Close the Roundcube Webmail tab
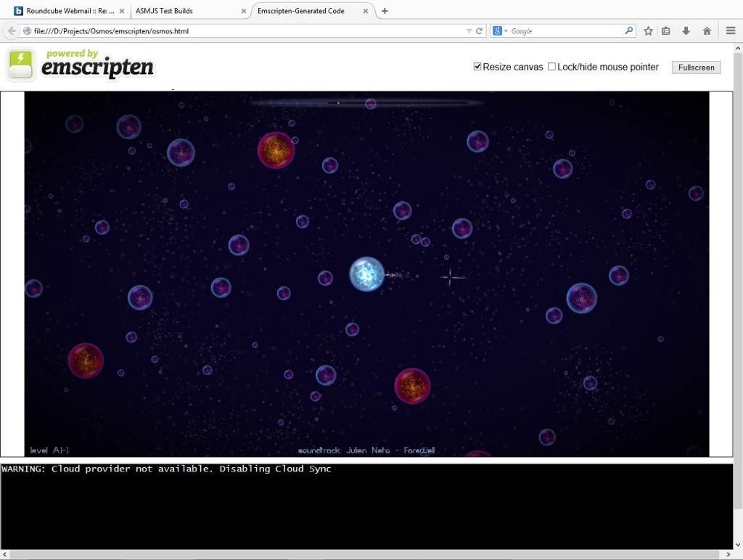This screenshot has width=743, height=560. tap(122, 11)
